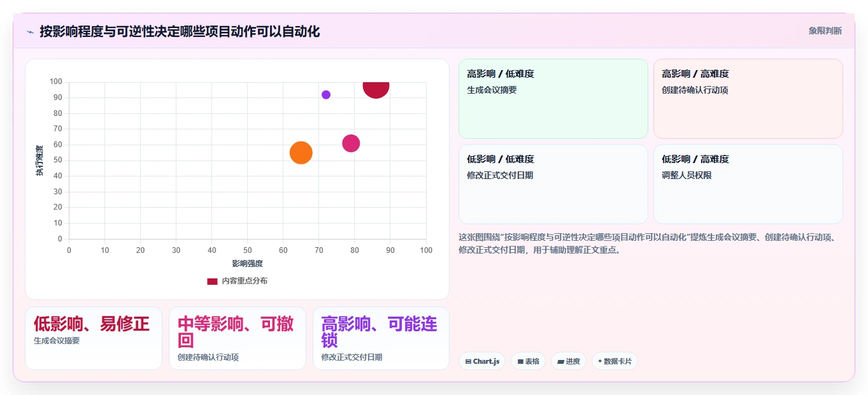Click 生成会议摘要 in the green quadrant card
Viewport: 868px width, 395px height.
[492, 90]
